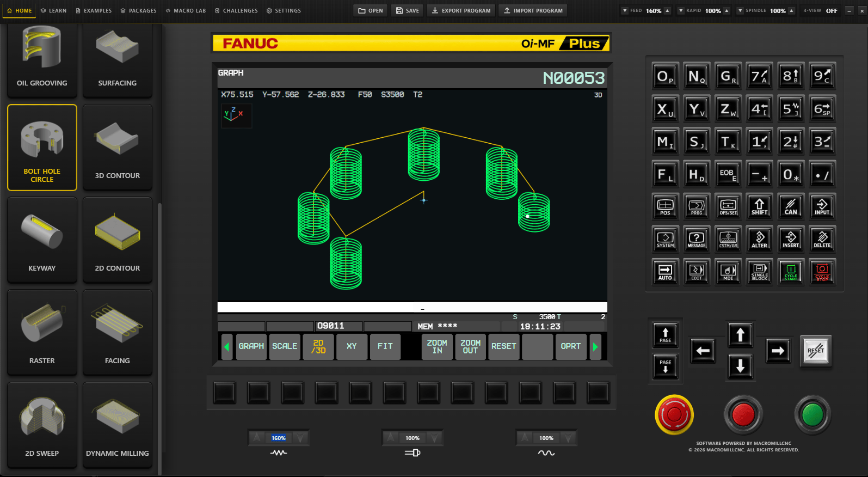Click the down cursor arrow key
Image resolution: width=868 pixels, height=477 pixels.
coord(740,366)
